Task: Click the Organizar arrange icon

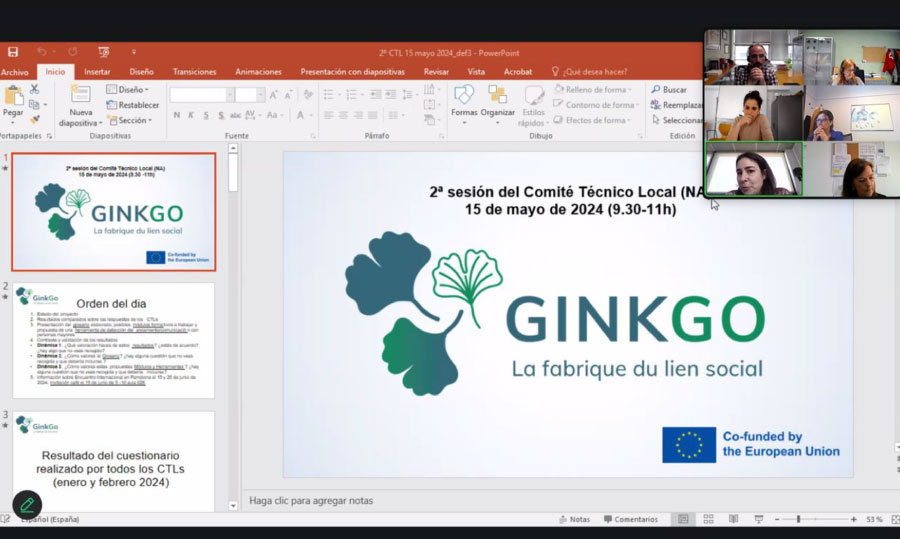Action: point(497,100)
